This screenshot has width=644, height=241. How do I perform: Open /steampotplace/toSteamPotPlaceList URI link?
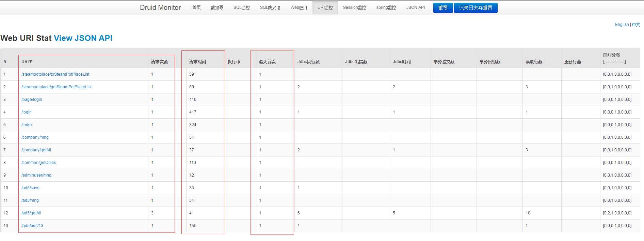[55, 74]
